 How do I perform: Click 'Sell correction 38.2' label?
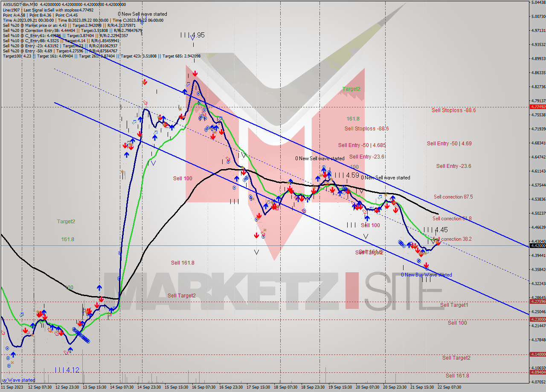point(452,239)
